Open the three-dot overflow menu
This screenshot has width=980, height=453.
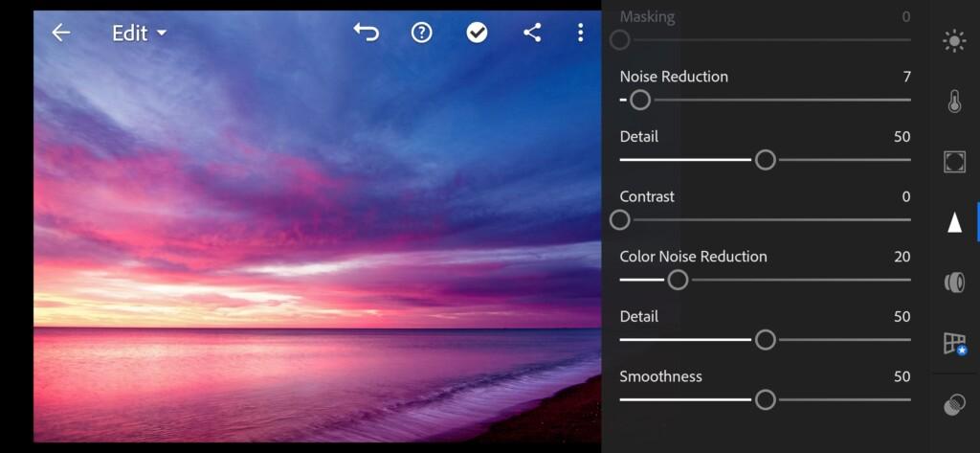click(x=581, y=33)
